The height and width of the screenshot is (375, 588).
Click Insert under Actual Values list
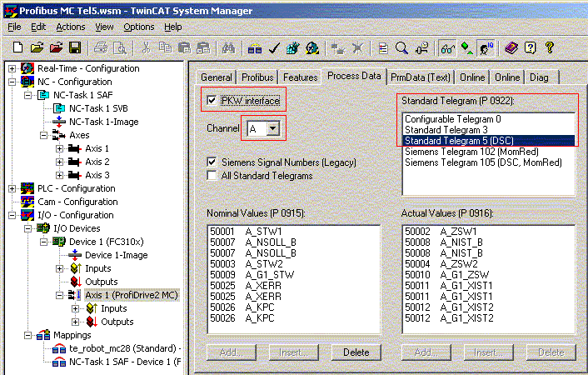point(488,352)
